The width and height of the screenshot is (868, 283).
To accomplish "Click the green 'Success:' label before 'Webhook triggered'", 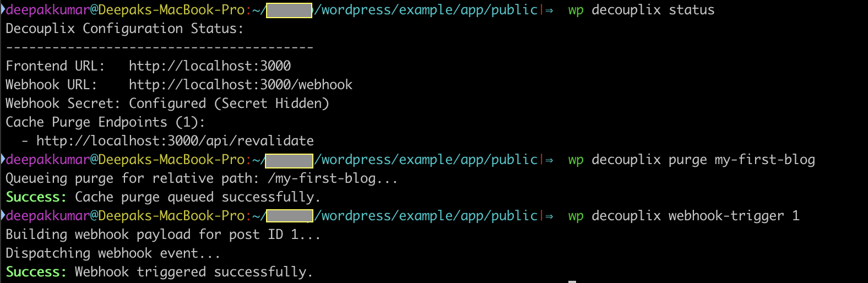I will [x=36, y=272].
